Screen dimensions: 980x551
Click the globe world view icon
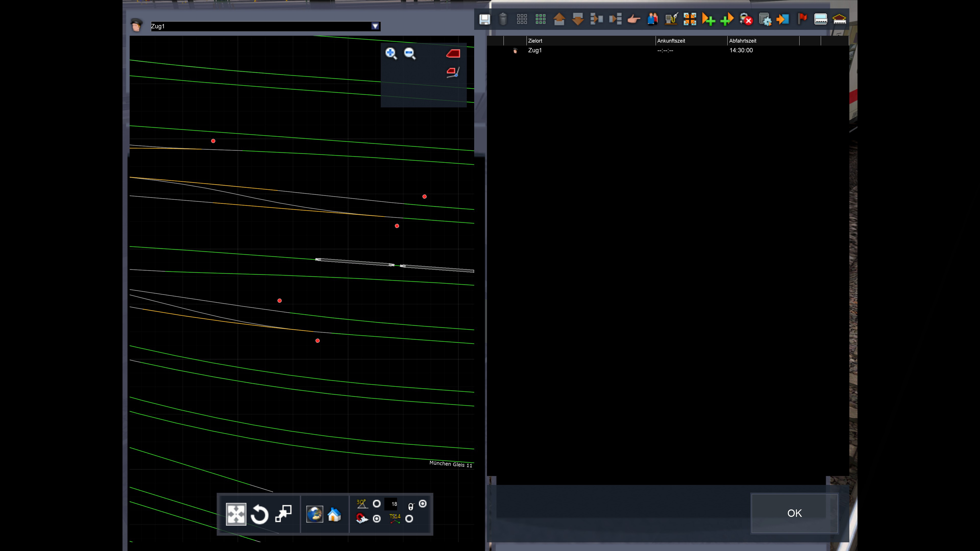pyautogui.click(x=315, y=514)
